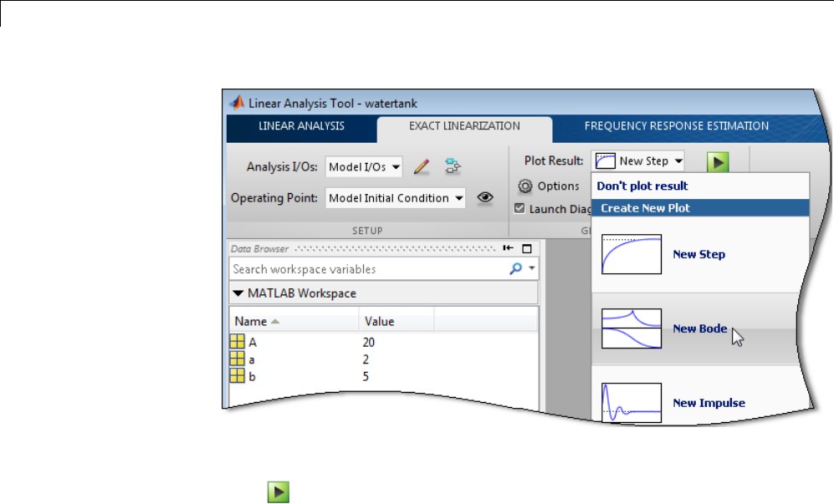Viewport: 834px width, 504px height.
Task: Click the Create New Plot header
Action: 700,208
